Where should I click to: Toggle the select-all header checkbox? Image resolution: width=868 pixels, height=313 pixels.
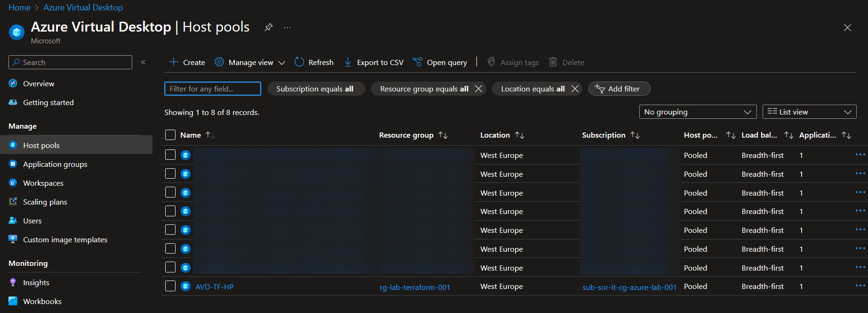(x=170, y=135)
